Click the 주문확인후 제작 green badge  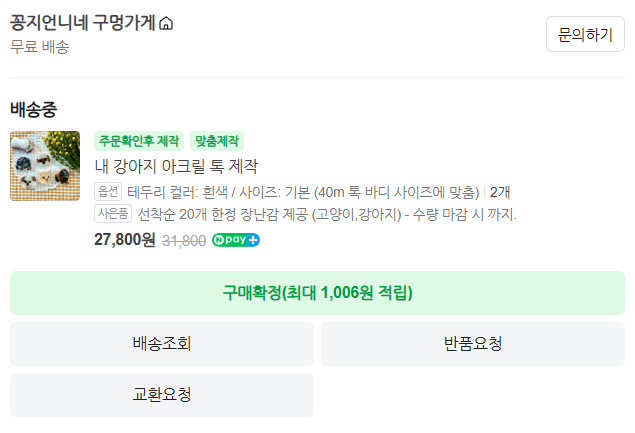(x=139, y=141)
